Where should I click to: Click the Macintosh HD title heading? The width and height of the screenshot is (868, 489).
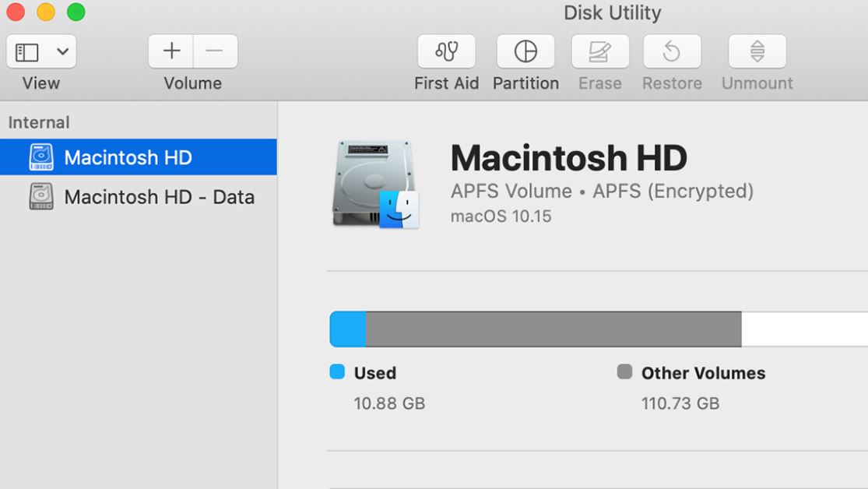pos(568,158)
